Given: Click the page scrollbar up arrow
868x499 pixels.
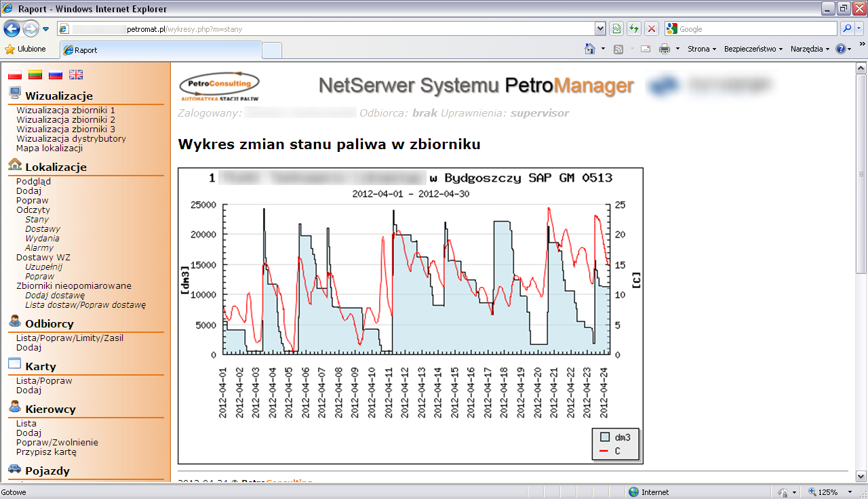Looking at the screenshot, I should pyautogui.click(x=861, y=68).
